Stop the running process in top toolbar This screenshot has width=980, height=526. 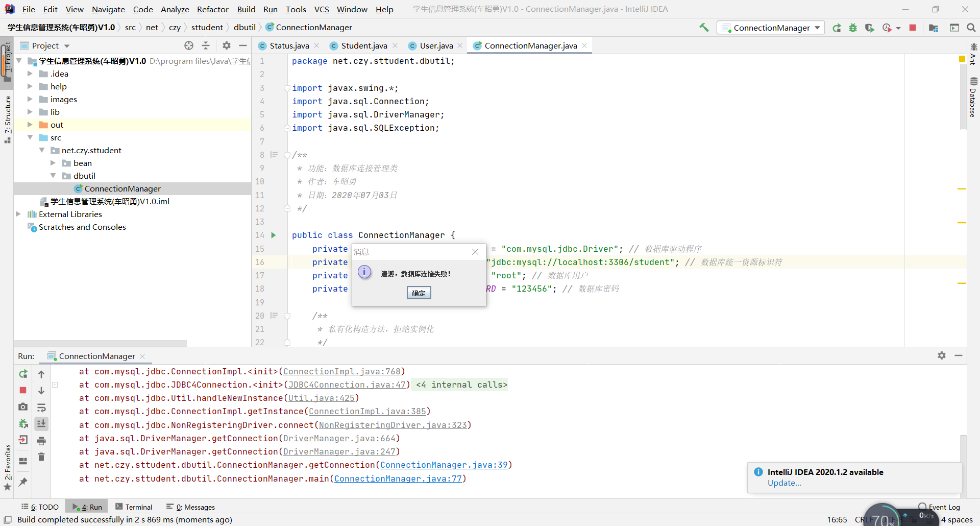point(913,28)
